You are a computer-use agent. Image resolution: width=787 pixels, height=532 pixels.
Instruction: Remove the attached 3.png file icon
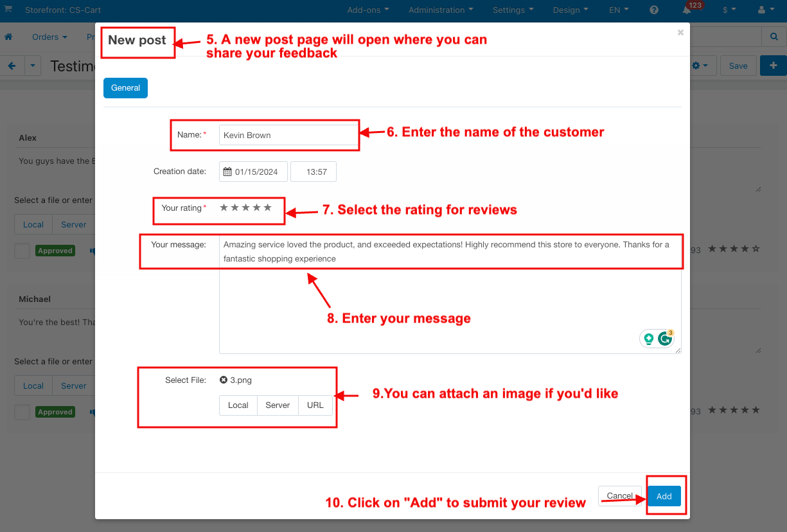[224, 380]
